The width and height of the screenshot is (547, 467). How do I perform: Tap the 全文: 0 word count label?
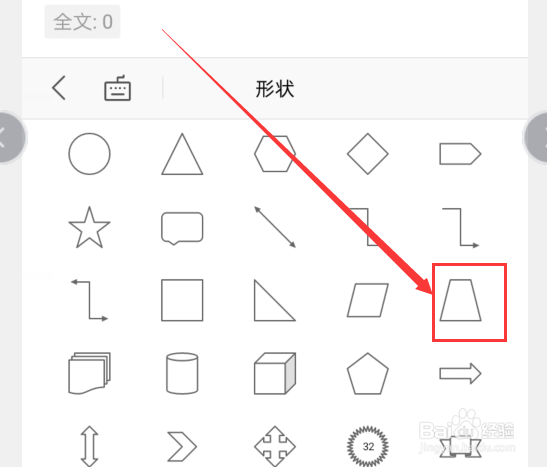click(82, 22)
